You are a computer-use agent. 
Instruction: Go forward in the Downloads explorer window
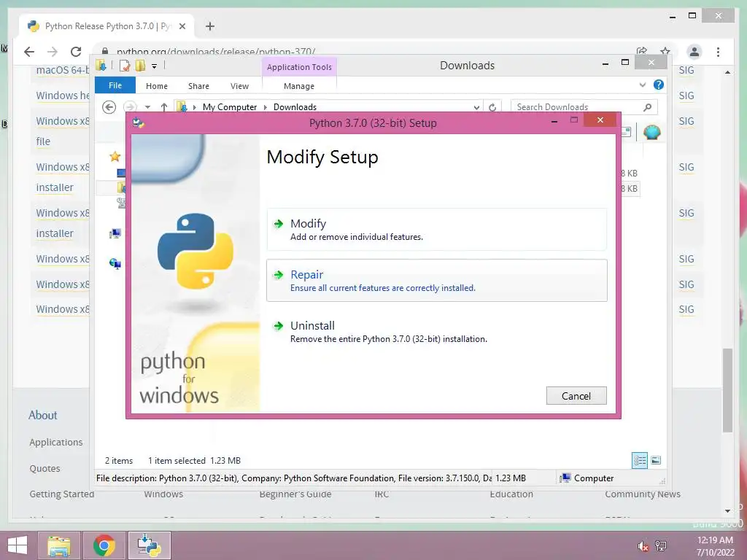click(x=130, y=107)
